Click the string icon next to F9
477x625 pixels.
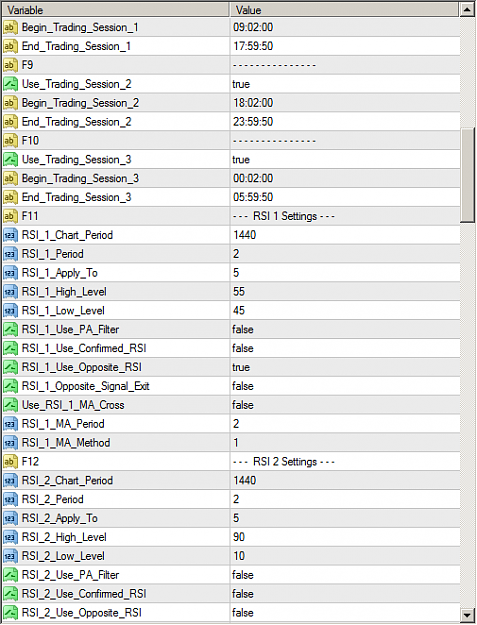tap(10, 65)
